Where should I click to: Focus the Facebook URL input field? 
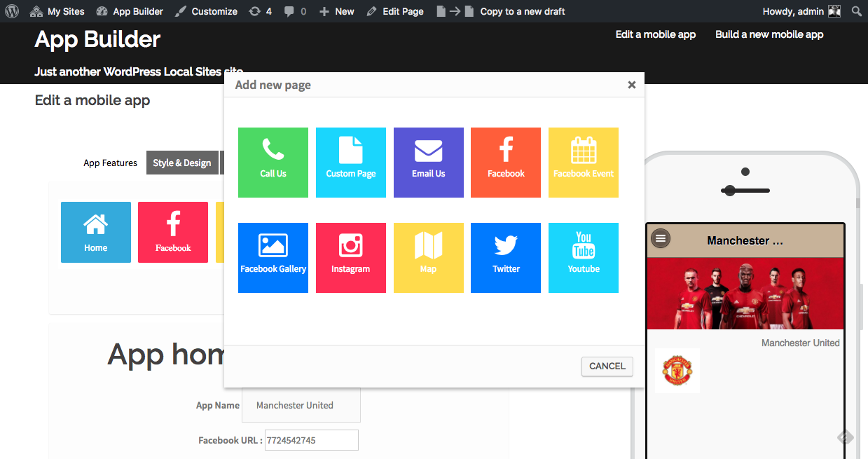(x=312, y=440)
